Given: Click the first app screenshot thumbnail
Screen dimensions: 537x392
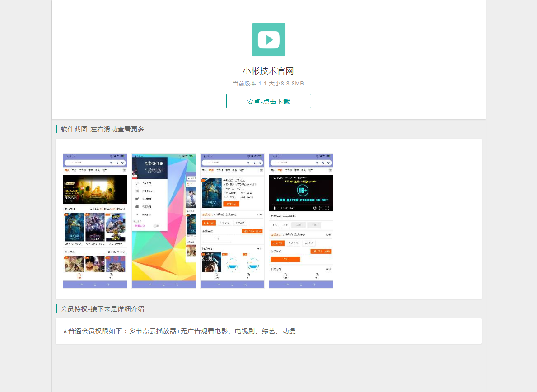Looking at the screenshot, I should (94, 220).
